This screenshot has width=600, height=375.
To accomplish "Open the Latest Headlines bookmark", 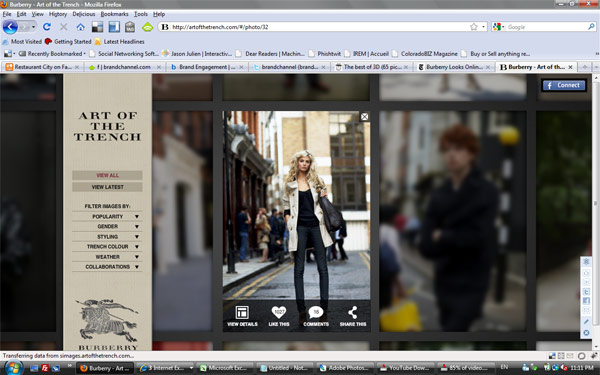I will click(120, 41).
